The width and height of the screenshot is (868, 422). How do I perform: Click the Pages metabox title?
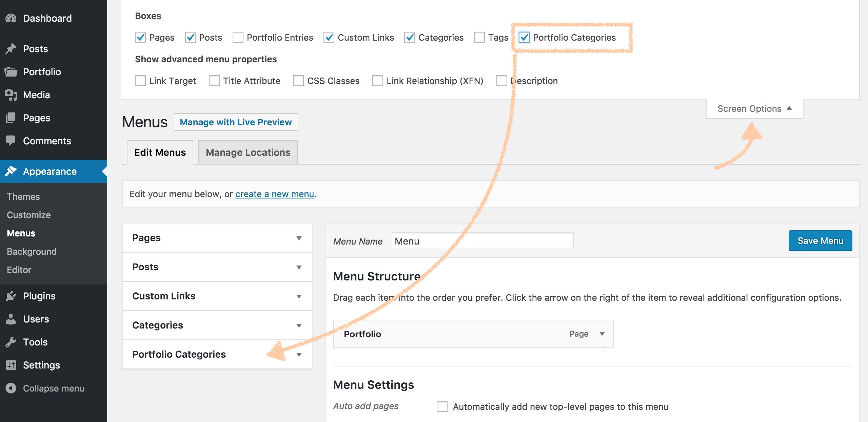[146, 238]
